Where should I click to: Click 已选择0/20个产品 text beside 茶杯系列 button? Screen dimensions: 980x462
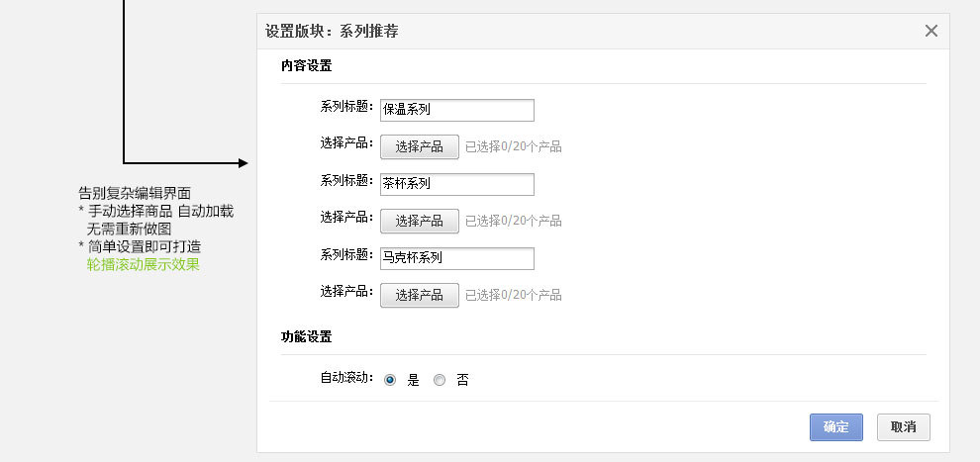coord(514,221)
